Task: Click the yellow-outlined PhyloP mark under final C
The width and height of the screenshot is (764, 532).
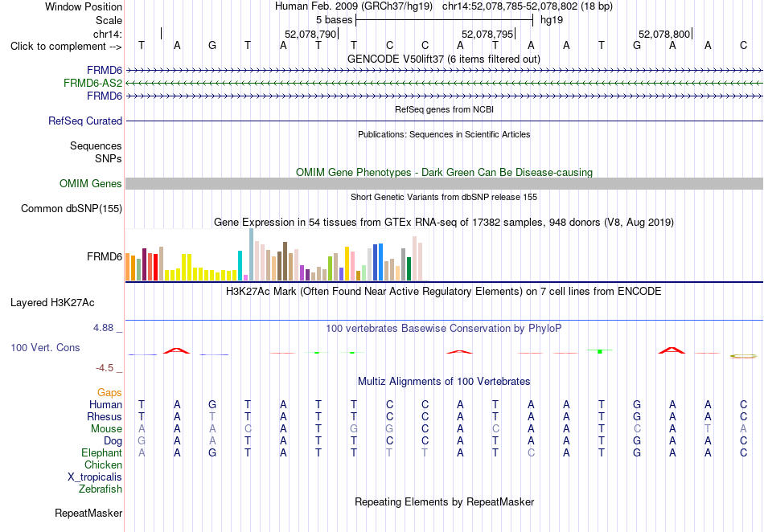Action: pos(743,356)
